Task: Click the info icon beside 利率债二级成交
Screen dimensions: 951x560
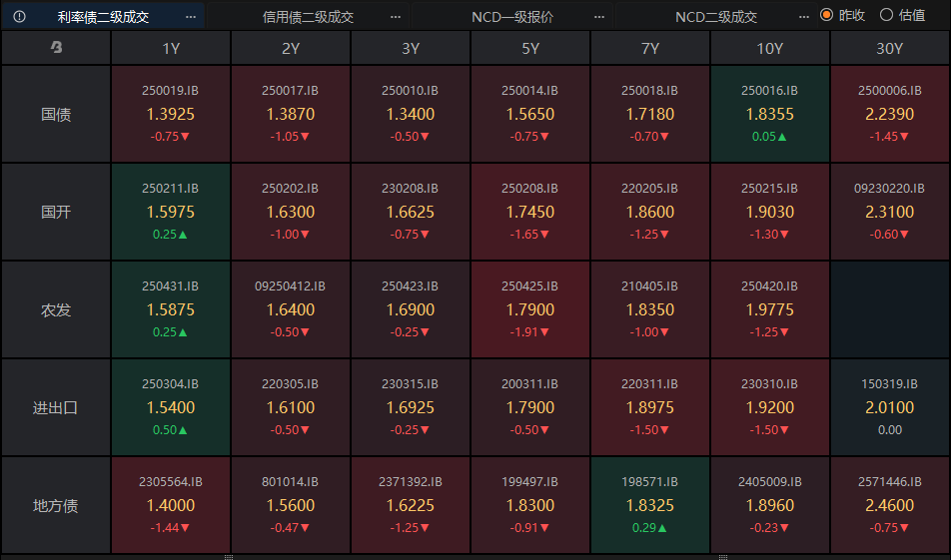Action: point(19,16)
